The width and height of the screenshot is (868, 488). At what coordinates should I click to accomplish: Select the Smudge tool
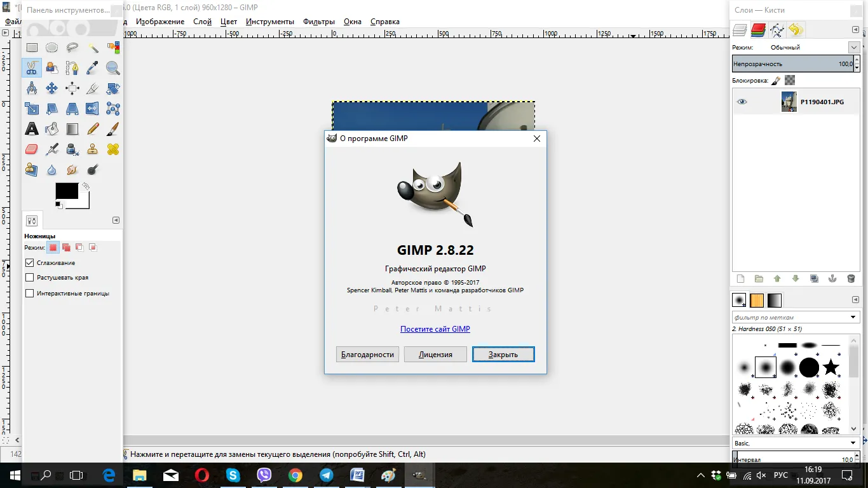tap(72, 169)
